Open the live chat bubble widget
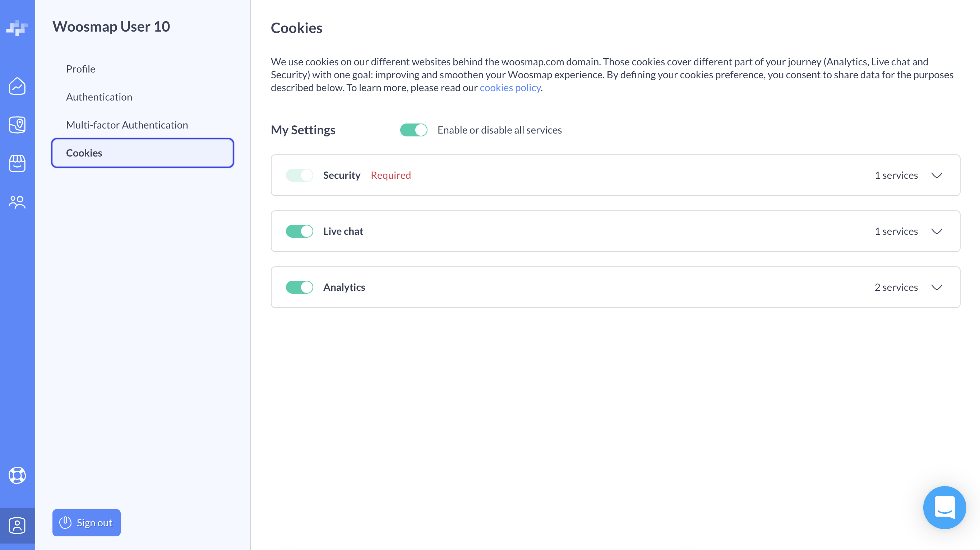This screenshot has width=980, height=550. click(944, 507)
